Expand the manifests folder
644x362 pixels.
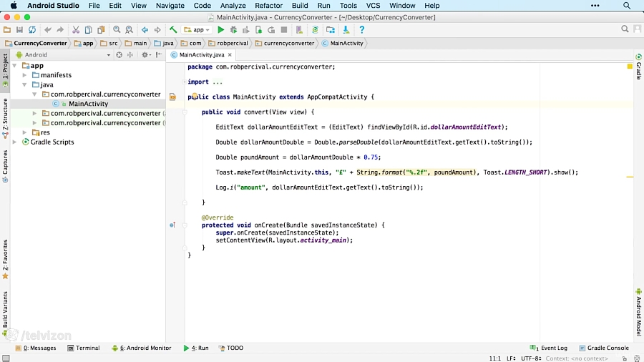[25, 75]
